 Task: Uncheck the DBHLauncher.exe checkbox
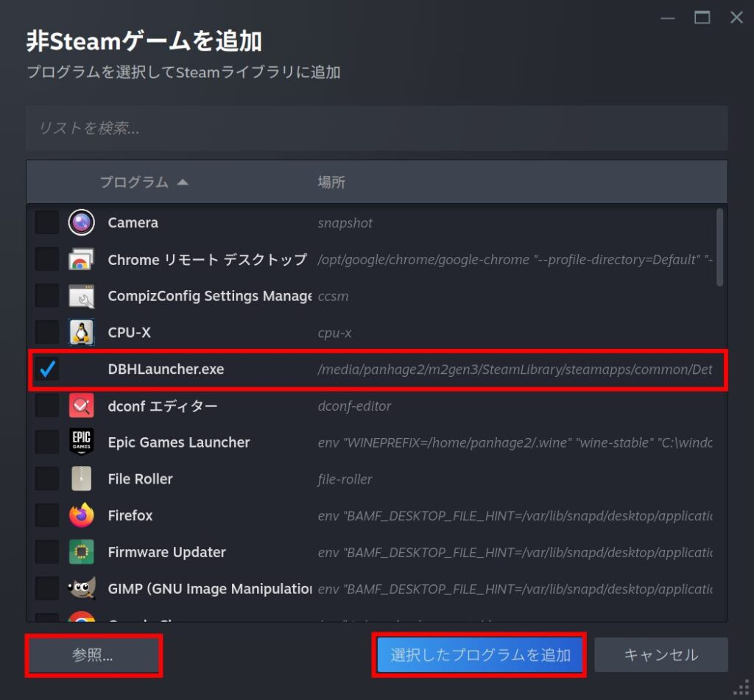coord(47,370)
